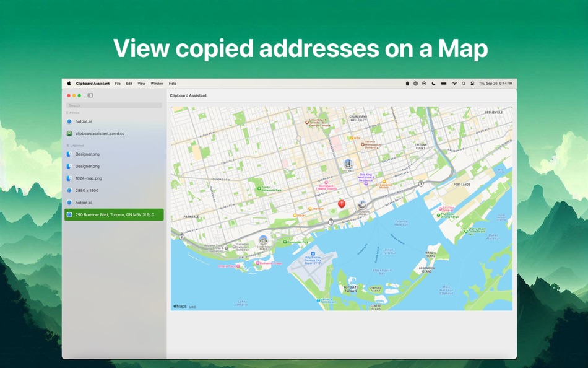Image resolution: width=588 pixels, height=368 pixels.
Task: Click the Trinity Bellwoods Park marker
Action: [x=259, y=189]
